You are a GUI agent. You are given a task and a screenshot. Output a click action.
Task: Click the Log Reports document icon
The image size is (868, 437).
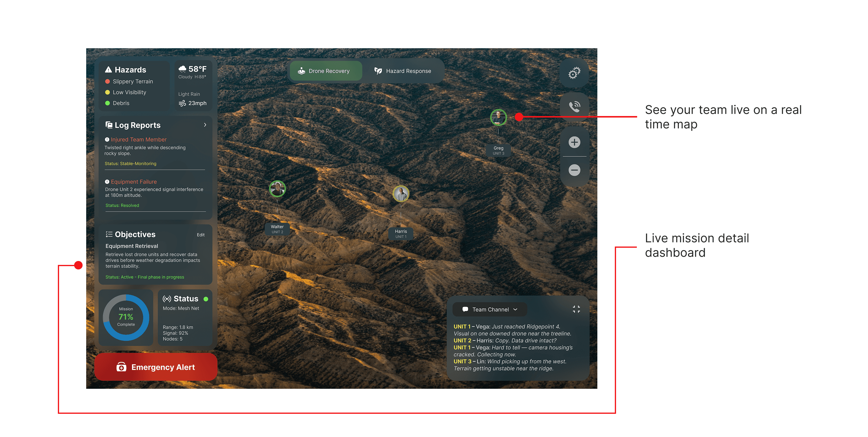[x=109, y=125]
